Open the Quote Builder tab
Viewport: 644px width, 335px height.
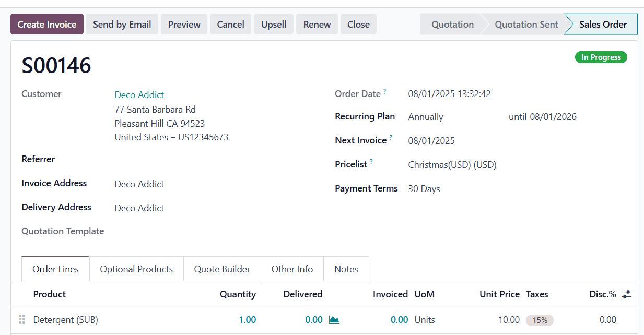[x=222, y=269]
